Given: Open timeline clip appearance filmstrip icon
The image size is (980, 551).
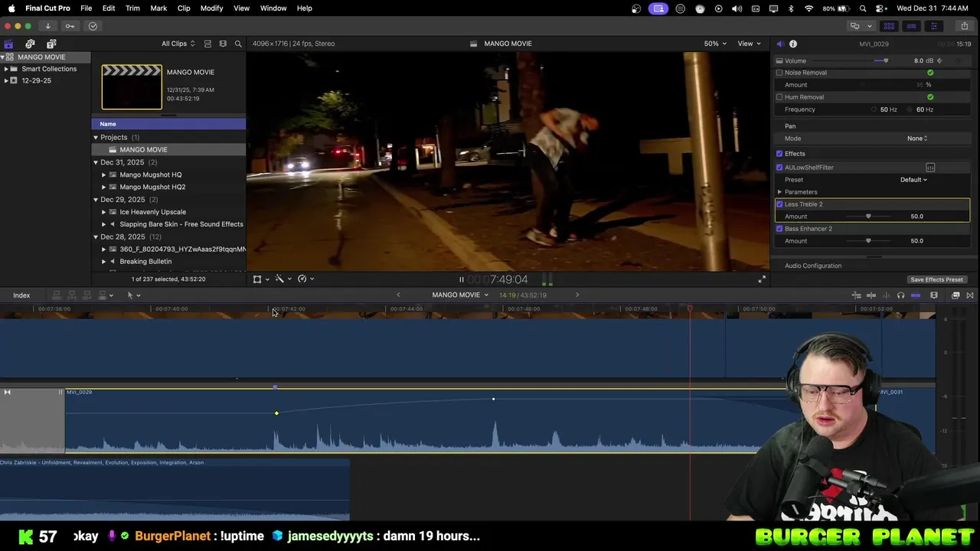Looking at the screenshot, I should point(934,295).
